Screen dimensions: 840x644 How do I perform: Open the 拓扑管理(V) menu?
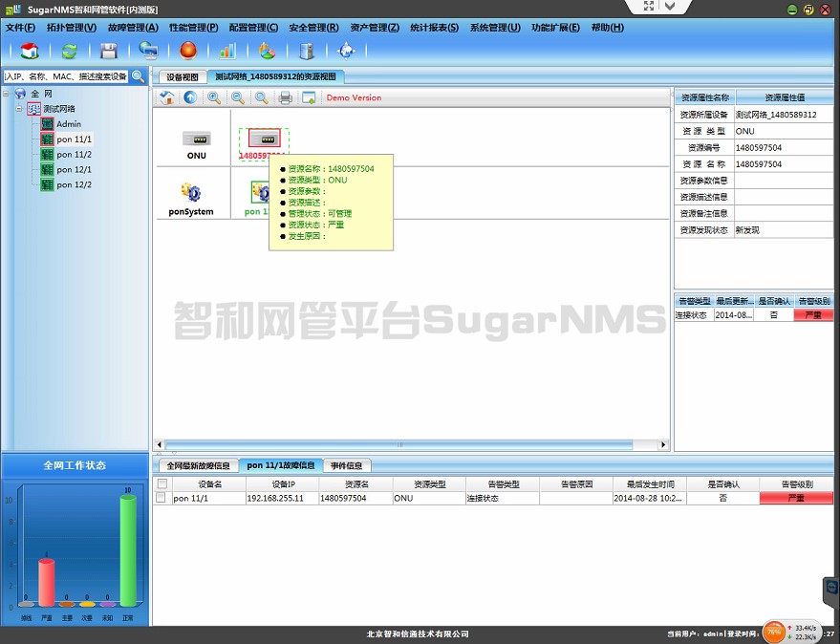(x=72, y=28)
